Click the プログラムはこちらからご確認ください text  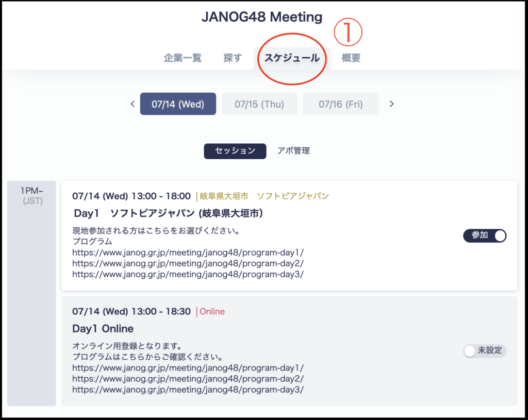147,357
